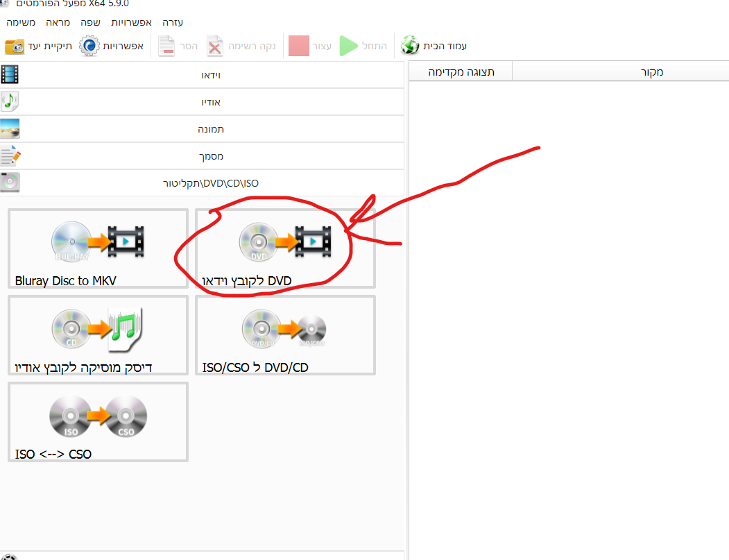Viewport: 729px width, 560px height.
Task: Click the gear options icon in the toolbar
Action: pyautogui.click(x=89, y=46)
